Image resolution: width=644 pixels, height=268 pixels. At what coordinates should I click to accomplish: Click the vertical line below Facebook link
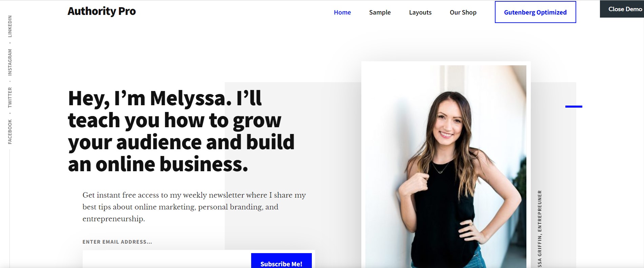coord(10,209)
